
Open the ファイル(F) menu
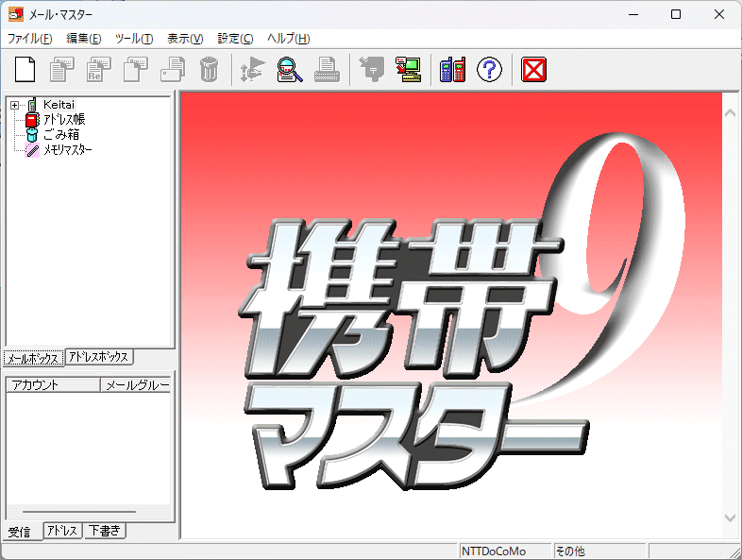coord(30,39)
